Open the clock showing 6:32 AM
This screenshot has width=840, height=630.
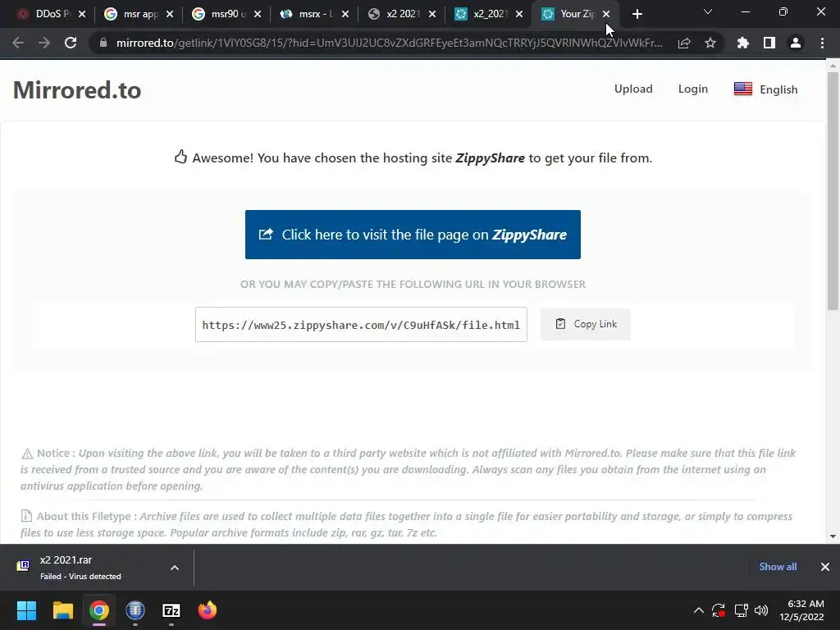coord(801,610)
